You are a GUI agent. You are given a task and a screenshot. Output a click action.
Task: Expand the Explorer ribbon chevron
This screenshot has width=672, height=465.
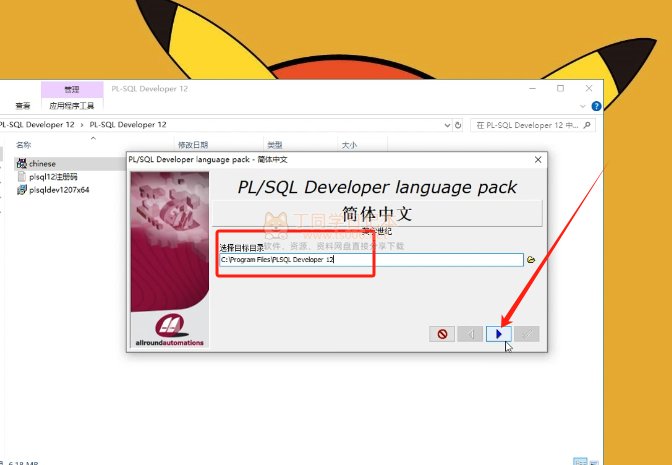(x=583, y=106)
